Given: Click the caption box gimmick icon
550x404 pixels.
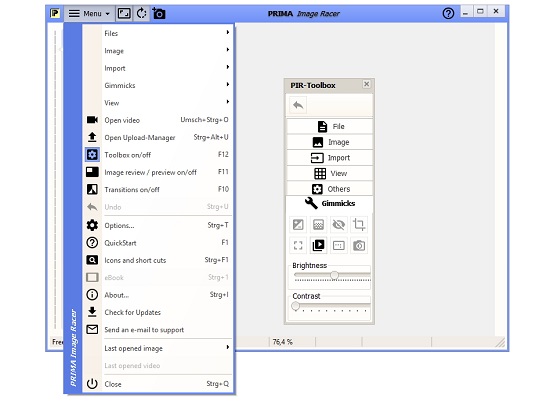Looking at the screenshot, I should click(338, 245).
